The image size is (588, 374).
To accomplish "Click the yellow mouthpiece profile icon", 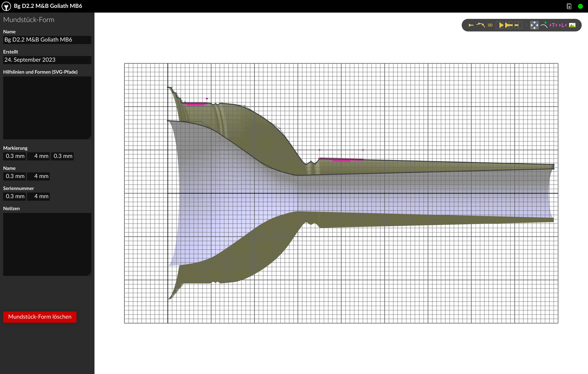I will [x=471, y=25].
